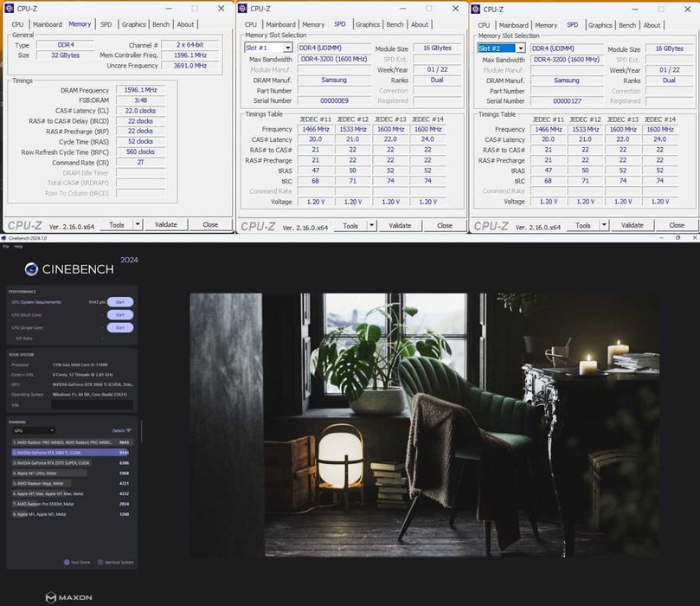Select the AMD Radeon Pro 5500M ranking row
The height and width of the screenshot is (606, 700).
pyautogui.click(x=71, y=504)
